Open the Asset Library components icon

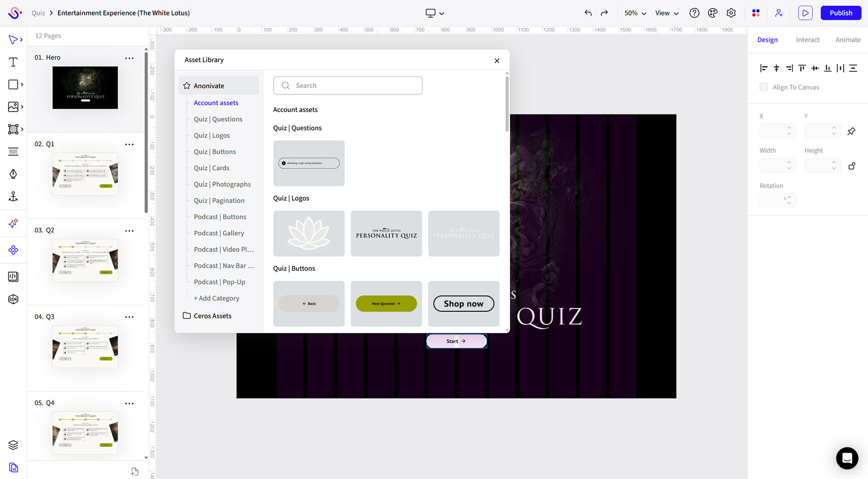click(13, 250)
